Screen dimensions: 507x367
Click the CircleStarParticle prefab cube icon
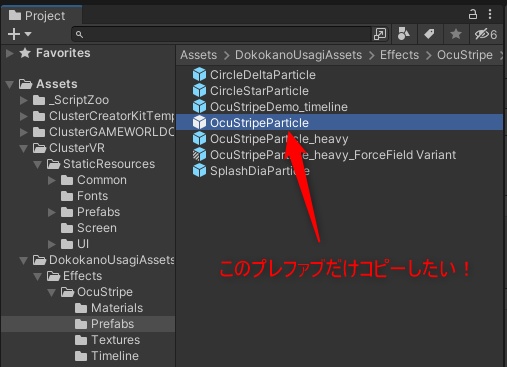click(x=199, y=90)
